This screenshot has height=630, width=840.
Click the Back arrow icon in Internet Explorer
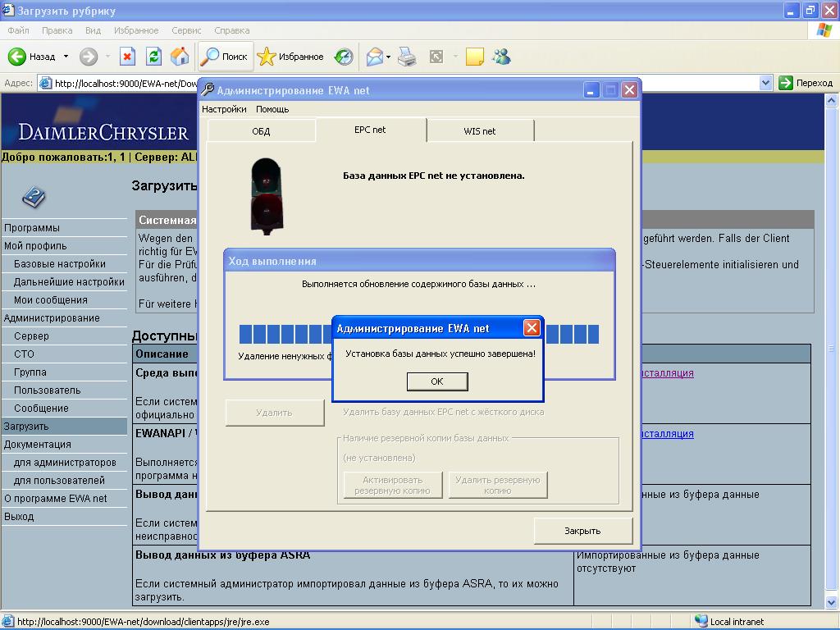[16, 57]
